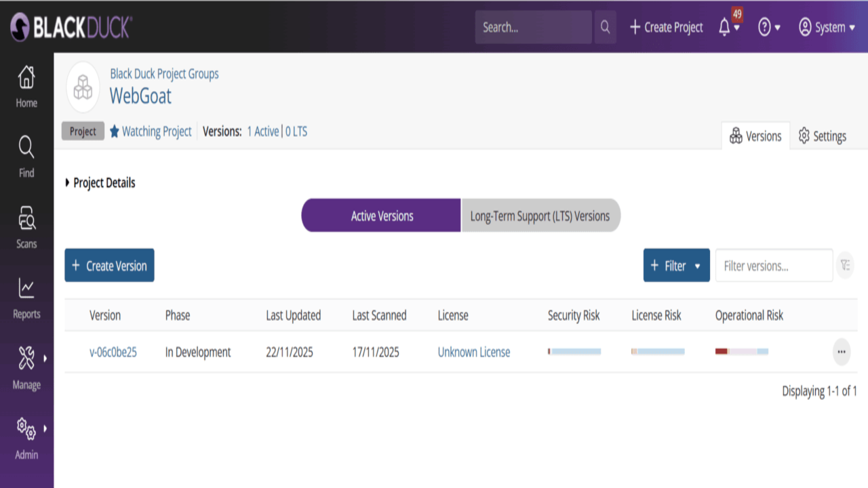This screenshot has height=488, width=868.
Task: Switch to Long-Term Support (LTS) Versions
Action: tap(540, 216)
